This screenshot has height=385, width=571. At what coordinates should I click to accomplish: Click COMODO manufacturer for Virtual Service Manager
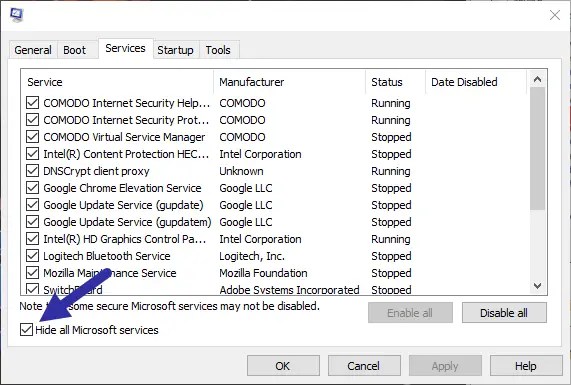(242, 137)
